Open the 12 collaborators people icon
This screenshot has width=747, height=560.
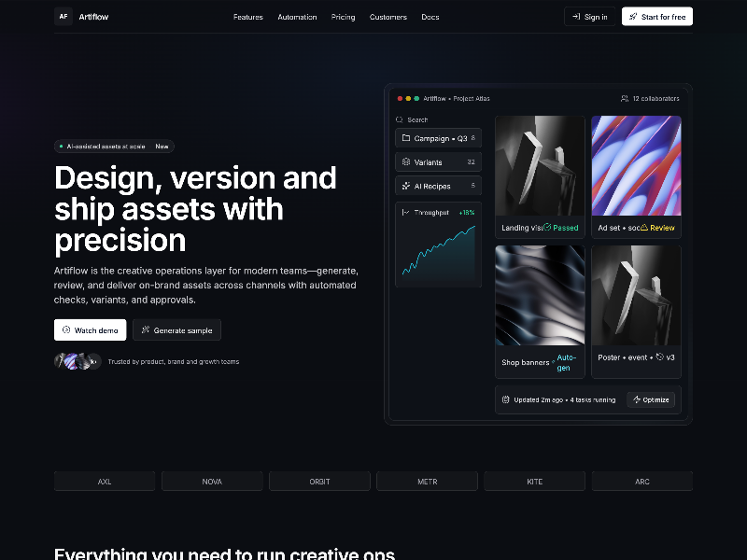click(624, 98)
